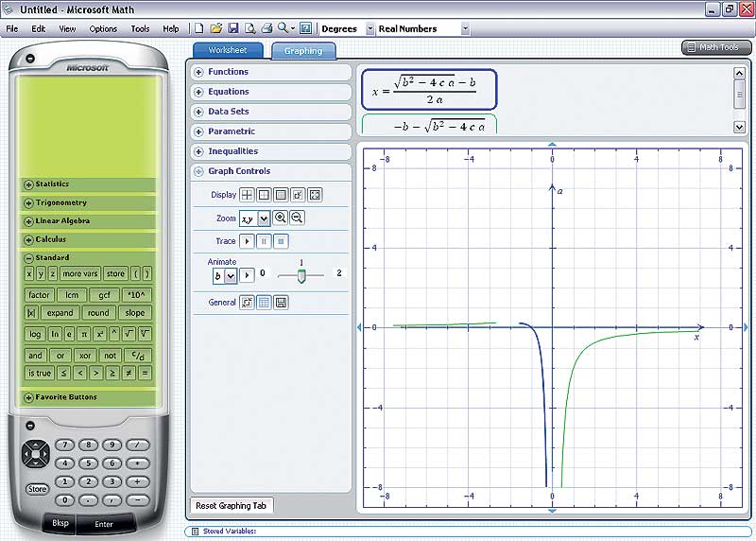Click the Zoom in magnifier button
The image size is (756, 541).
(x=280, y=218)
